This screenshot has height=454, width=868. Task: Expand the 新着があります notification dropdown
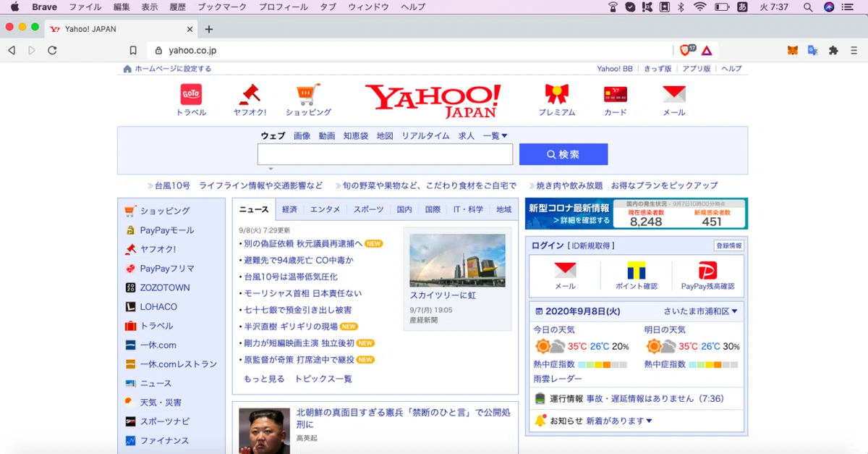[x=619, y=421]
